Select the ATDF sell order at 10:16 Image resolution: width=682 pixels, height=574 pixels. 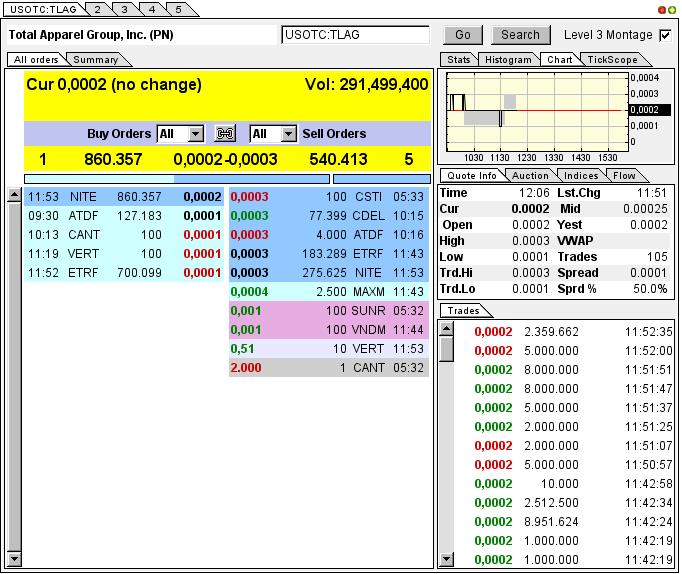point(329,235)
